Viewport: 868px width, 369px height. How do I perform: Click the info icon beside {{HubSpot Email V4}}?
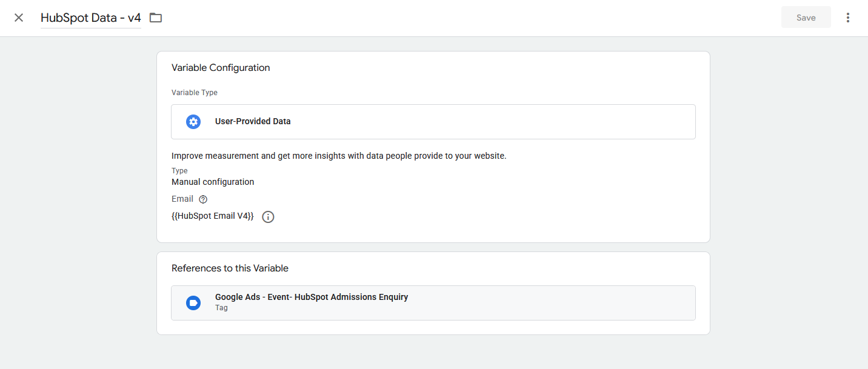(268, 217)
